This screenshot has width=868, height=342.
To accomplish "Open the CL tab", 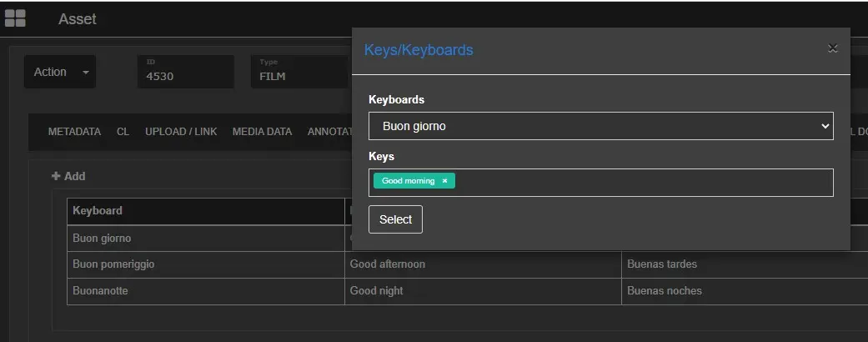I will pos(123,132).
